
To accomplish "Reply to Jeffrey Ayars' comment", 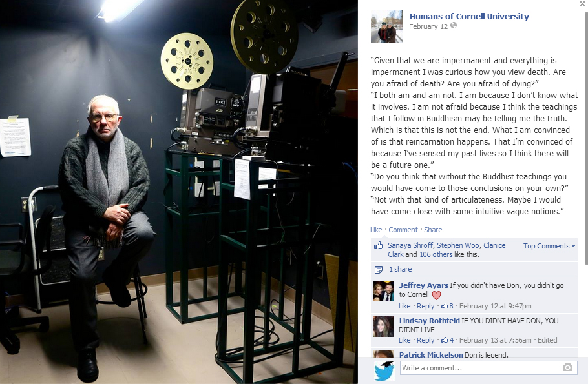I will coord(425,306).
